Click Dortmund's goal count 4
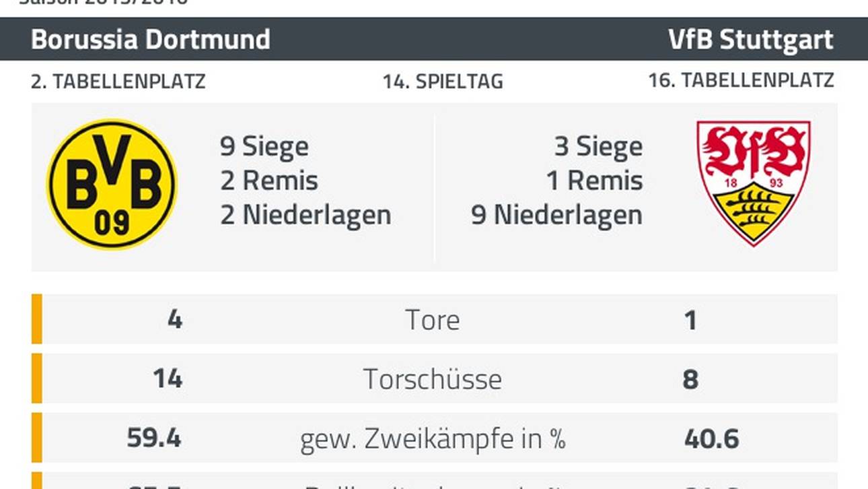 [174, 319]
